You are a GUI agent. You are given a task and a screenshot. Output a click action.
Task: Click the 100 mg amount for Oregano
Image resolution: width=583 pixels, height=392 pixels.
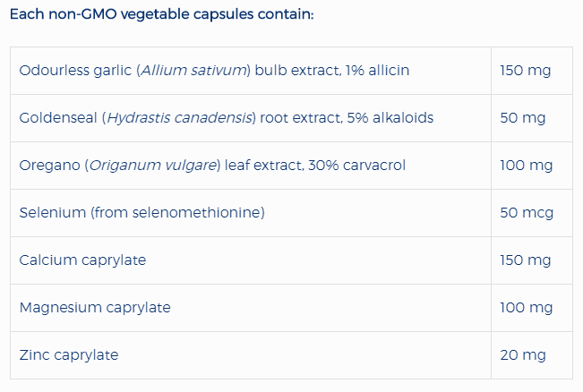click(526, 166)
